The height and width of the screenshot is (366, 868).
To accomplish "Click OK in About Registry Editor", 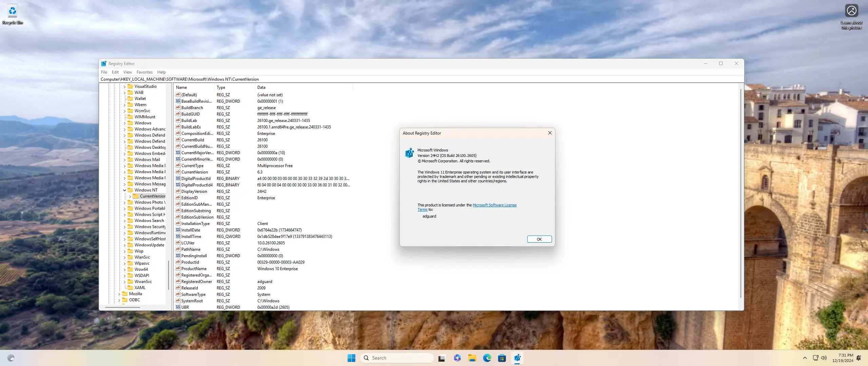I will point(539,239).
